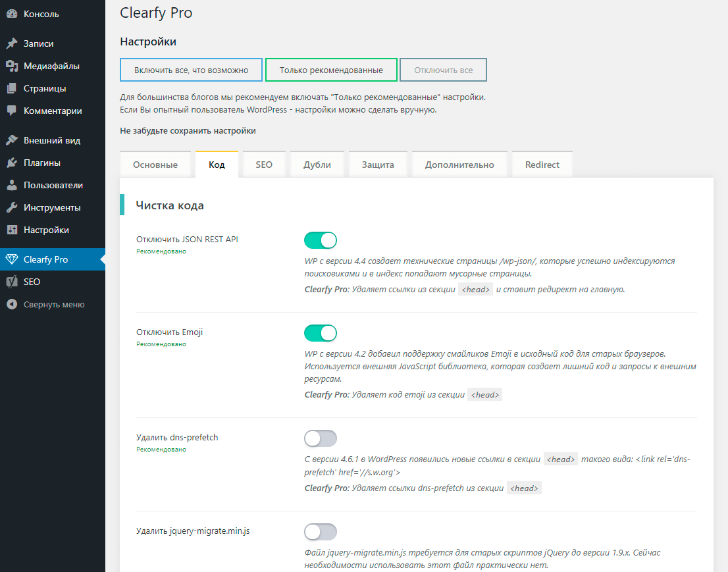The height and width of the screenshot is (572, 728).
Task: Go to the Redirect tab
Action: (x=542, y=165)
